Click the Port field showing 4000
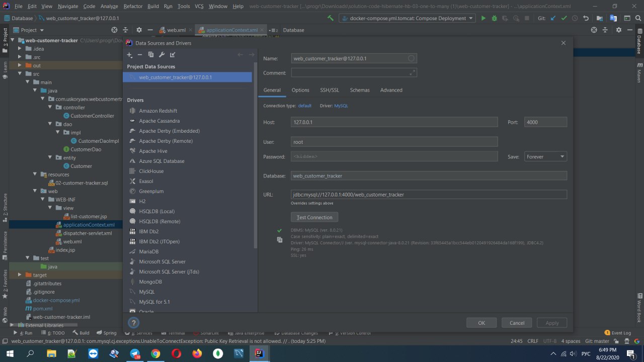 [x=545, y=122]
